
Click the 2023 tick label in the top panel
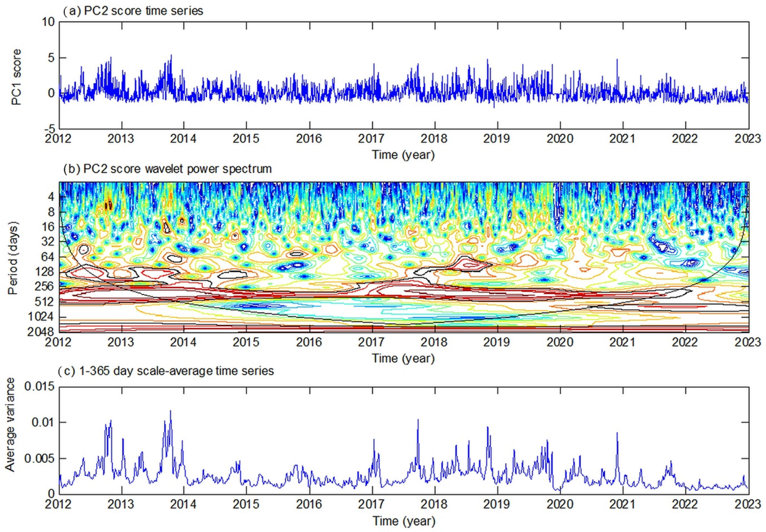[x=748, y=138]
